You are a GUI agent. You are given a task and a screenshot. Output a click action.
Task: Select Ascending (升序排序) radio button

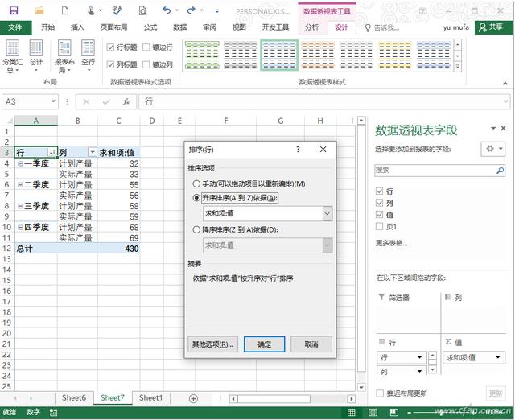(196, 198)
